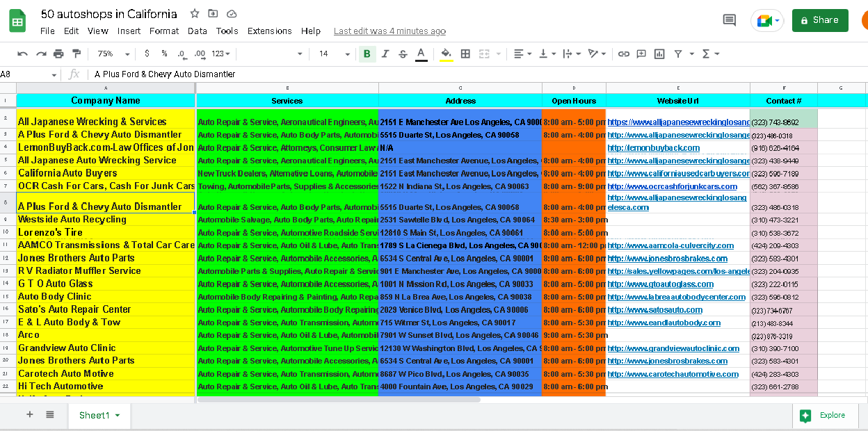Increase decimal places
This screenshot has width=868, height=431.
pos(200,54)
